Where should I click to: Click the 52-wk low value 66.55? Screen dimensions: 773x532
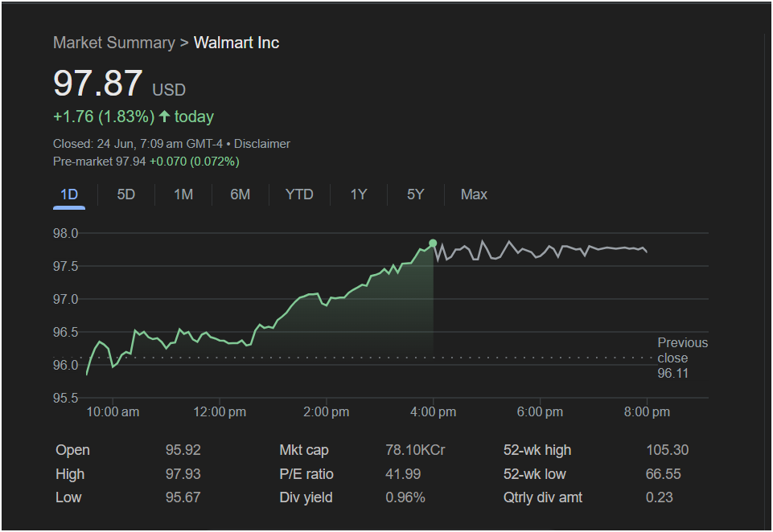[x=663, y=474]
